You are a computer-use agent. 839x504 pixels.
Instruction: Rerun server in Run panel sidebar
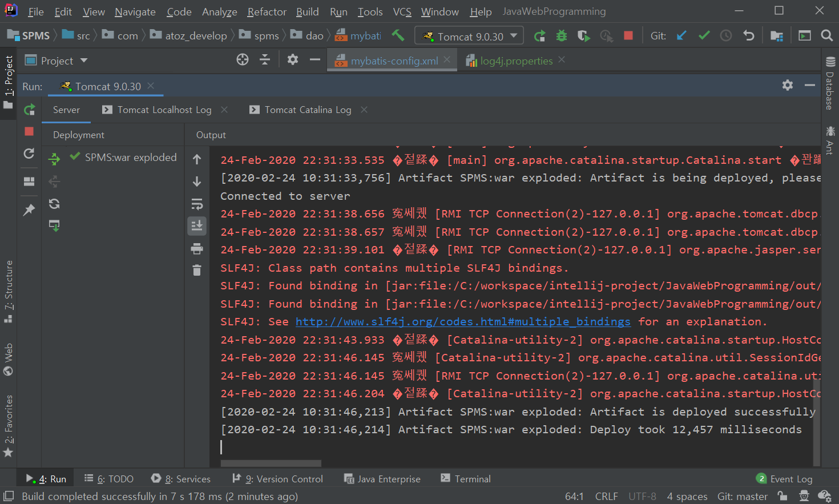(29, 109)
